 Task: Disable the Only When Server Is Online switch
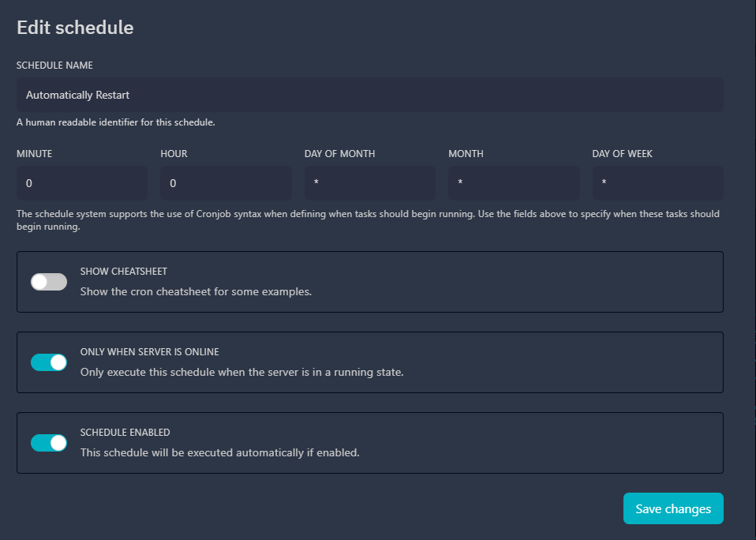click(x=49, y=362)
